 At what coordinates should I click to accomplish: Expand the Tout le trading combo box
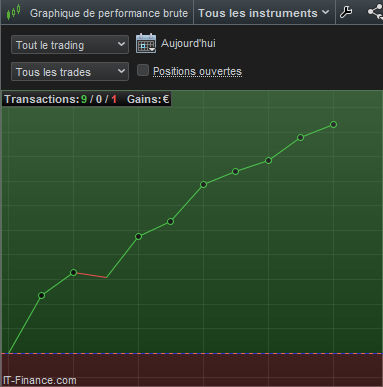tap(70, 45)
